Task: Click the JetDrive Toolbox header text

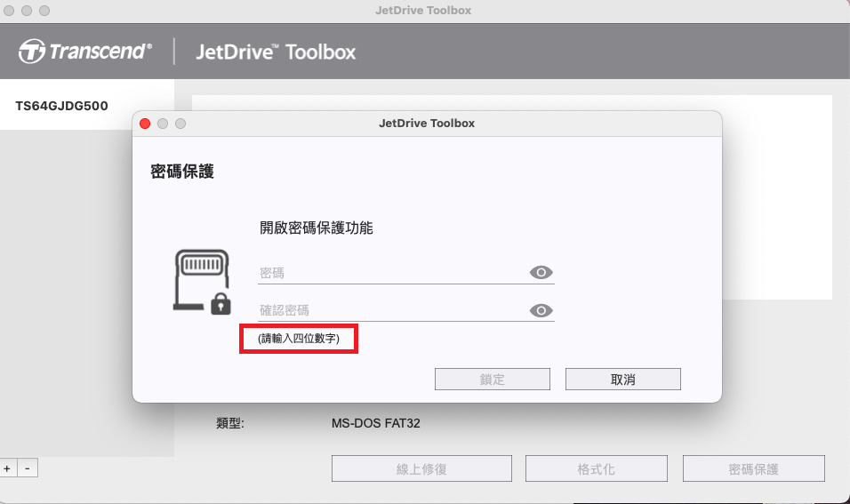Action: pos(276,52)
